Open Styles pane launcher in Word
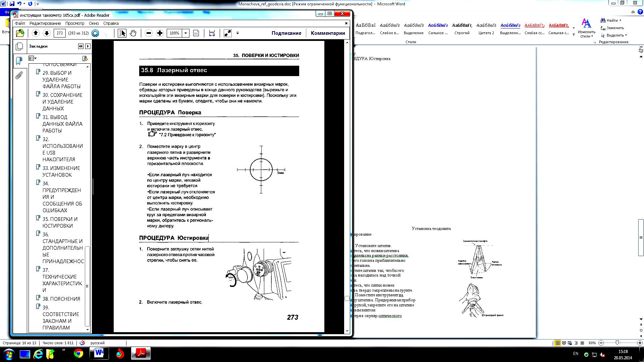Image resolution: width=644 pixels, height=362 pixels. [595, 42]
